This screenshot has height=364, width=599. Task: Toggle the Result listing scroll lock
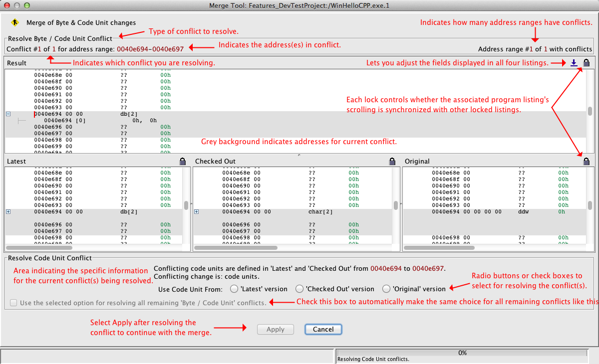[x=586, y=63]
